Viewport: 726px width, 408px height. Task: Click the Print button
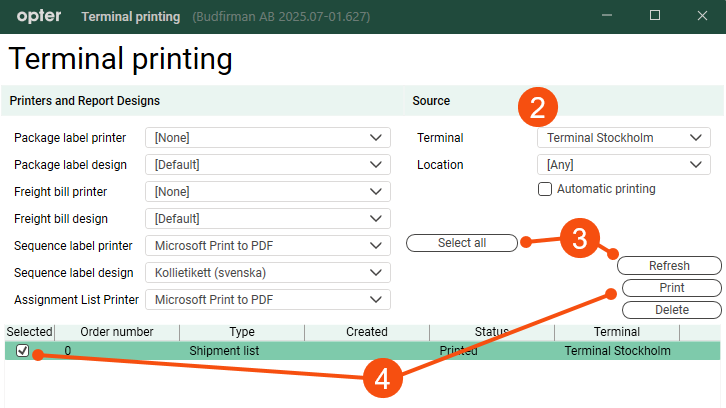[671, 288]
